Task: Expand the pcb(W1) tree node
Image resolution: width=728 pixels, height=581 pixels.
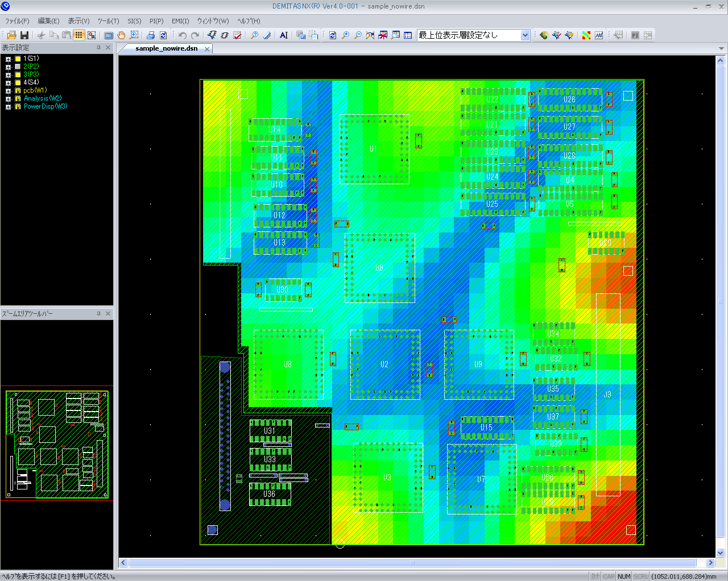Action: click(8, 91)
